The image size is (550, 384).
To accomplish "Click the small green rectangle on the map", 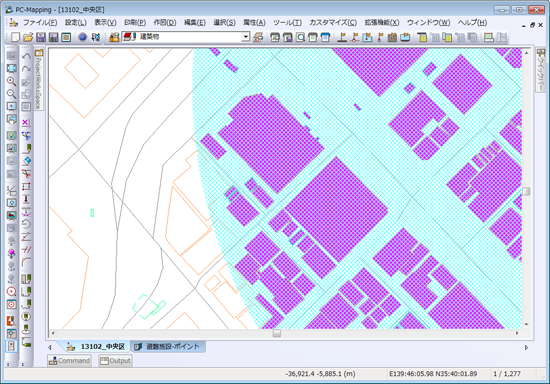I will 92,213.
